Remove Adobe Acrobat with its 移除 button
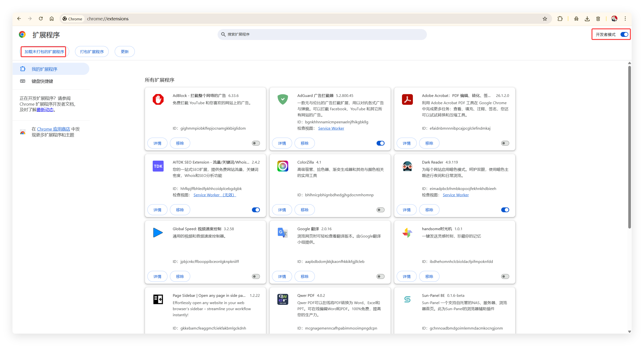Viewport: 644px width, 346px height. pyautogui.click(x=429, y=143)
